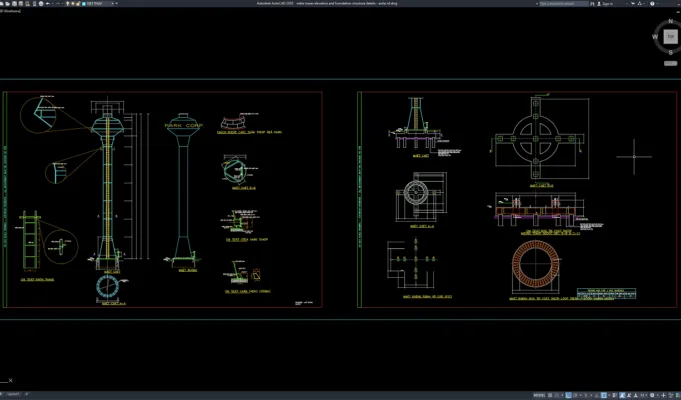The width and height of the screenshot is (681, 400).
Task: Open the Help question mark icon
Action: coord(652,3)
